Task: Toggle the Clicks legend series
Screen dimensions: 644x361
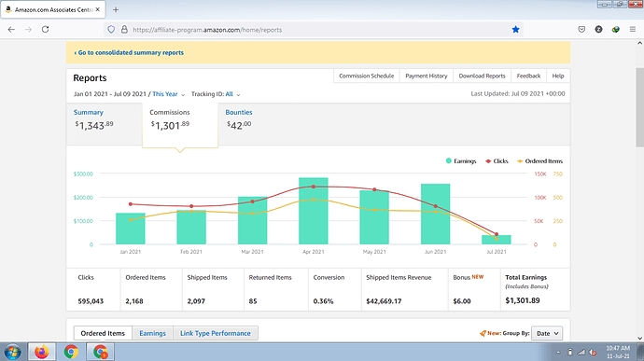Action: click(x=497, y=161)
